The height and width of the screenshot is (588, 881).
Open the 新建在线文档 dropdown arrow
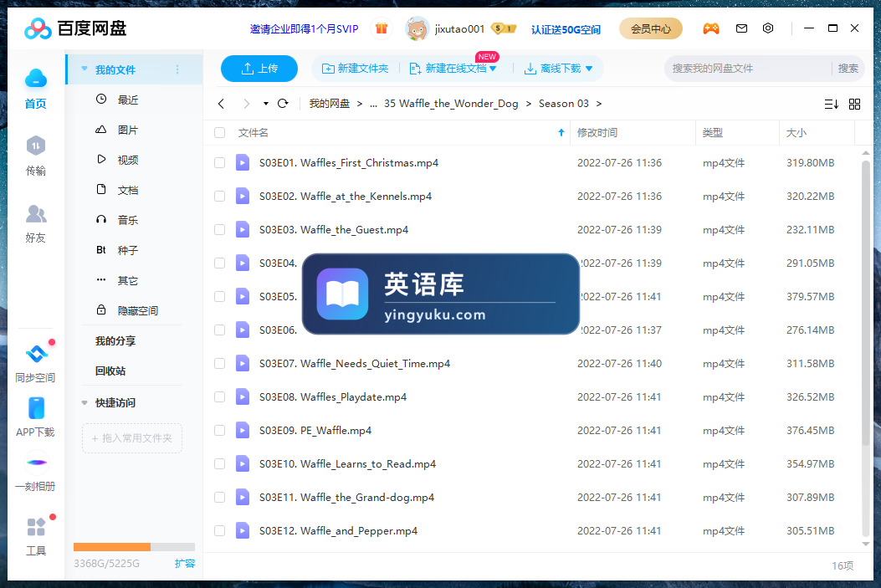(494, 69)
